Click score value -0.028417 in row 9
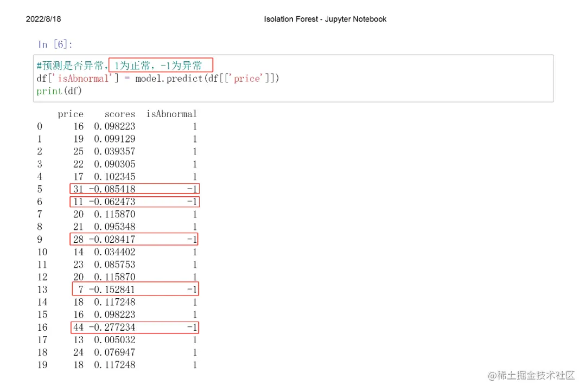 (x=112, y=239)
